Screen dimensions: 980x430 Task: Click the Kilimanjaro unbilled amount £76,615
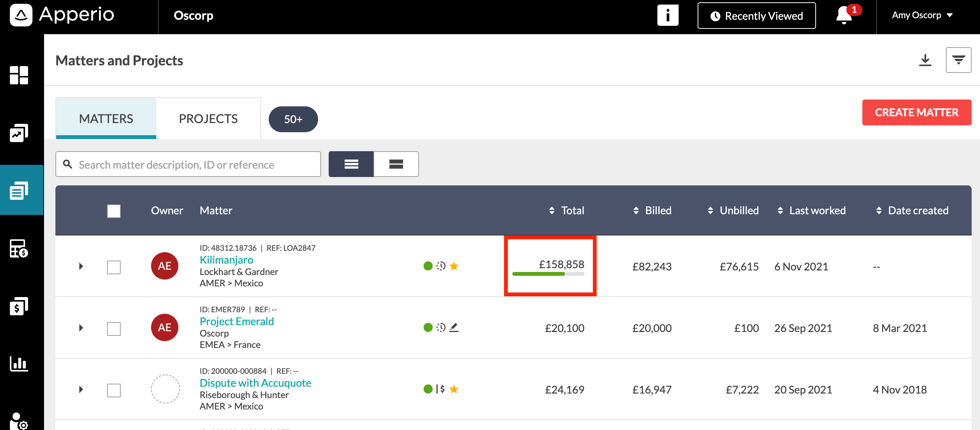tap(739, 267)
